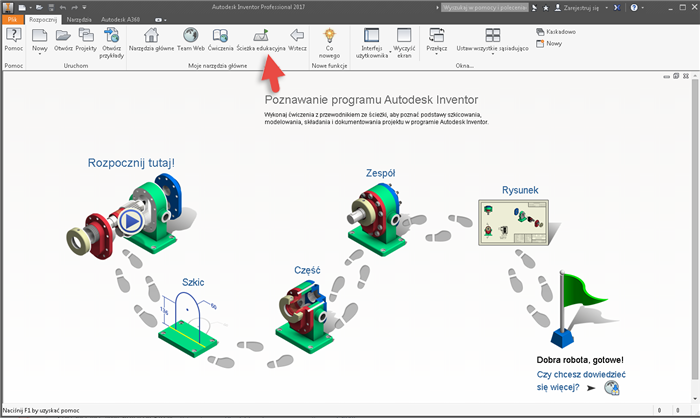The width and height of the screenshot is (700, 418).
Task: Click the help search input field
Action: click(484, 8)
